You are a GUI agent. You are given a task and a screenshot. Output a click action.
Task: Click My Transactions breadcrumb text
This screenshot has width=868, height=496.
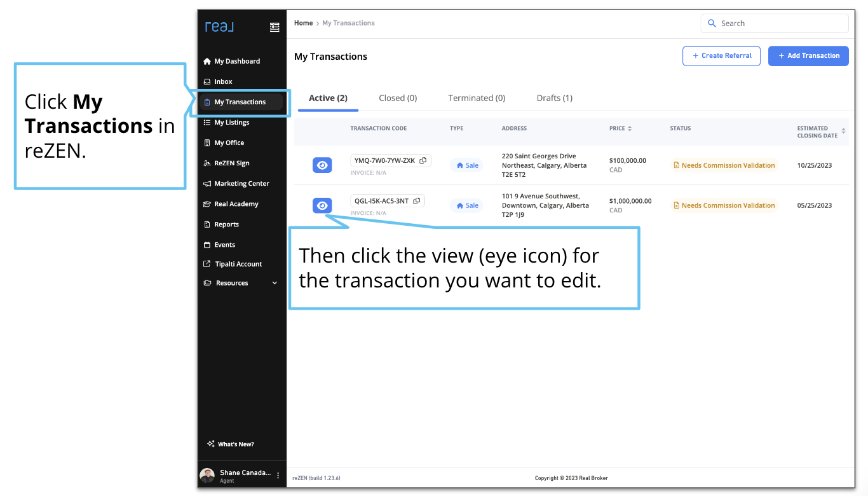click(348, 23)
